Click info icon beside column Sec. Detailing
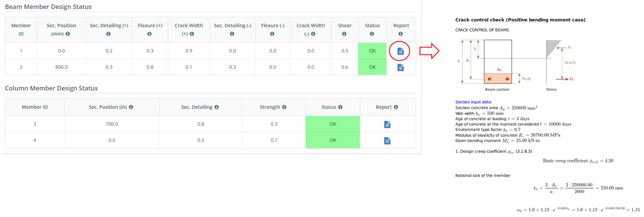This screenshot has width=644, height=217. click(x=216, y=107)
